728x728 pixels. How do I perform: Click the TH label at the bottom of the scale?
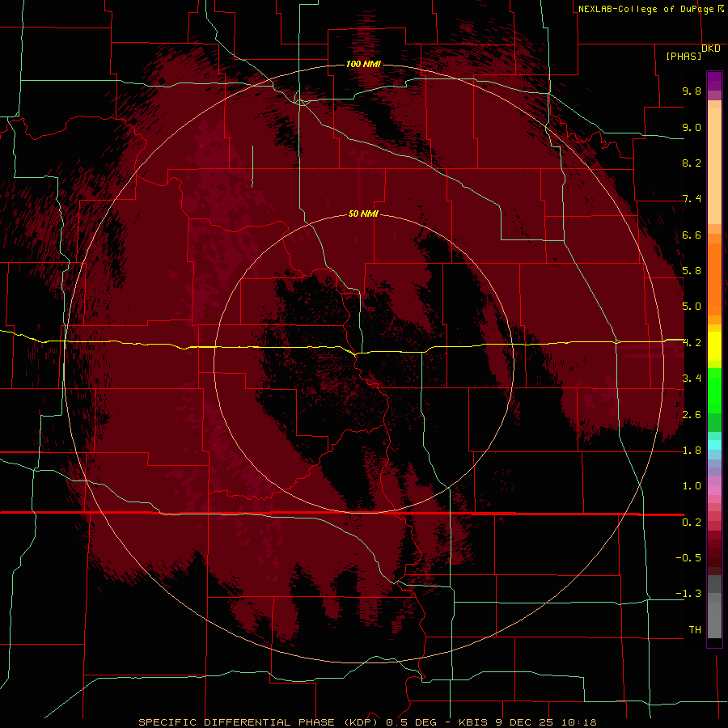pos(695,630)
